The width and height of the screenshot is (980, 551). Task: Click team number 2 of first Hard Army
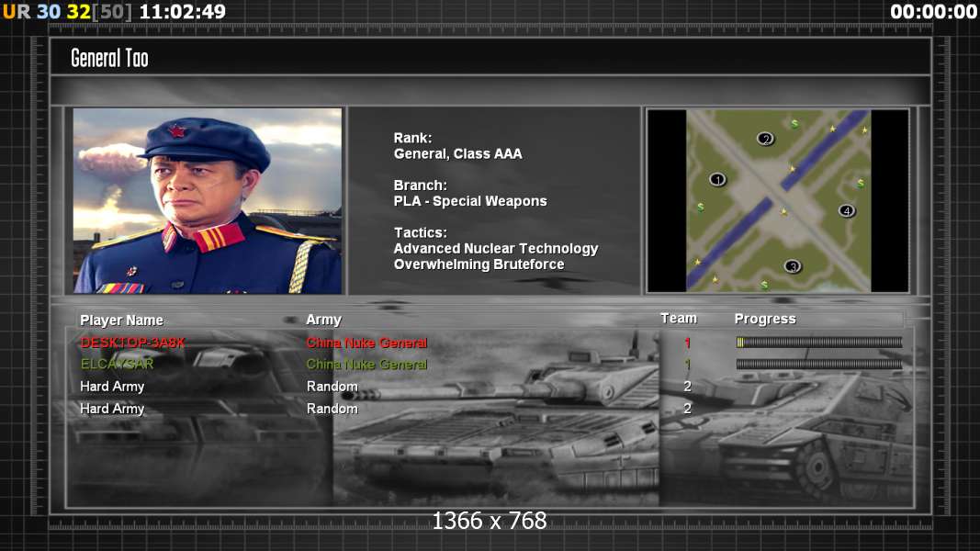coord(688,387)
